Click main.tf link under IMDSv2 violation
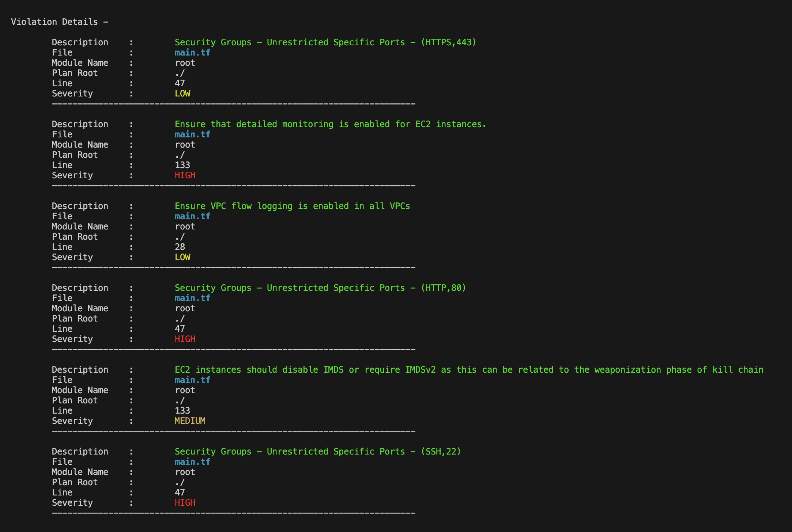792x532 pixels. (192, 380)
